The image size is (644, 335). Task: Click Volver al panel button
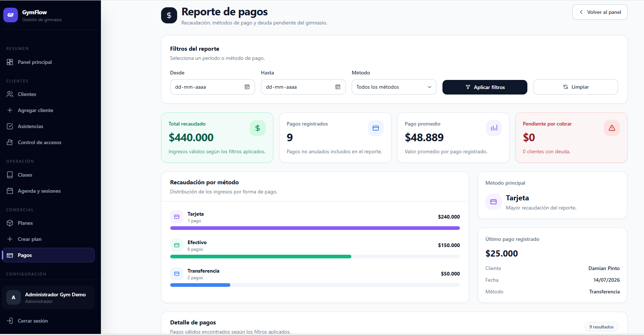tap(600, 12)
